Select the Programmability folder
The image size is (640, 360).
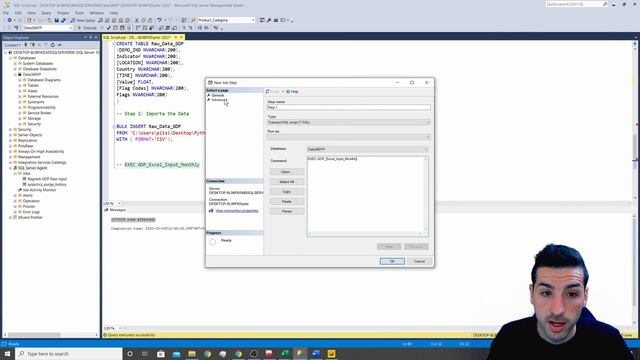[x=42, y=107]
